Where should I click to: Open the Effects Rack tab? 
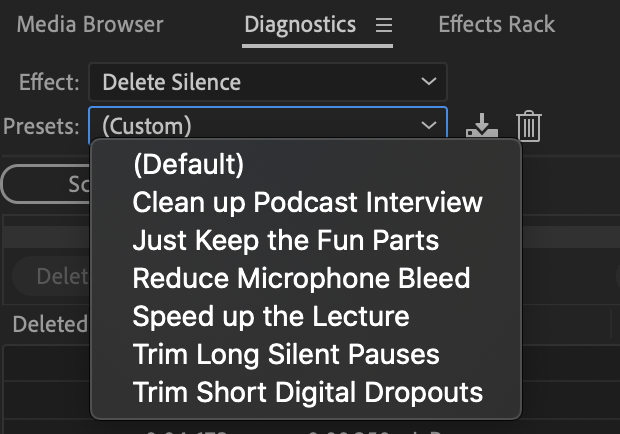coord(496,25)
